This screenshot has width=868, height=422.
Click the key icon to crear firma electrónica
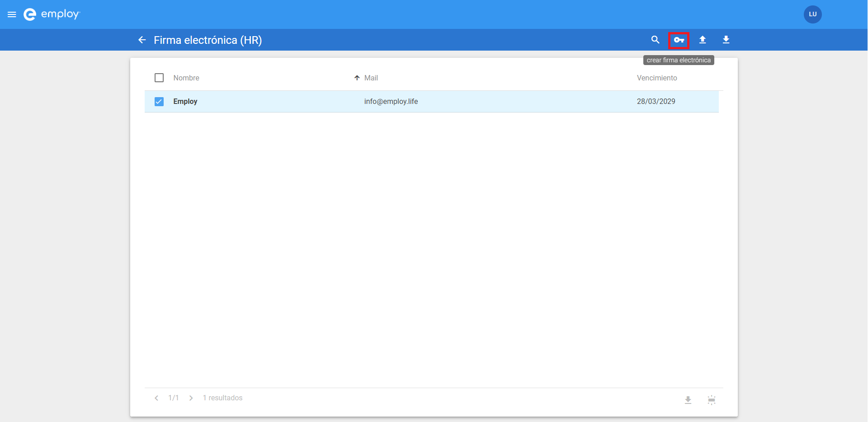[679, 40]
